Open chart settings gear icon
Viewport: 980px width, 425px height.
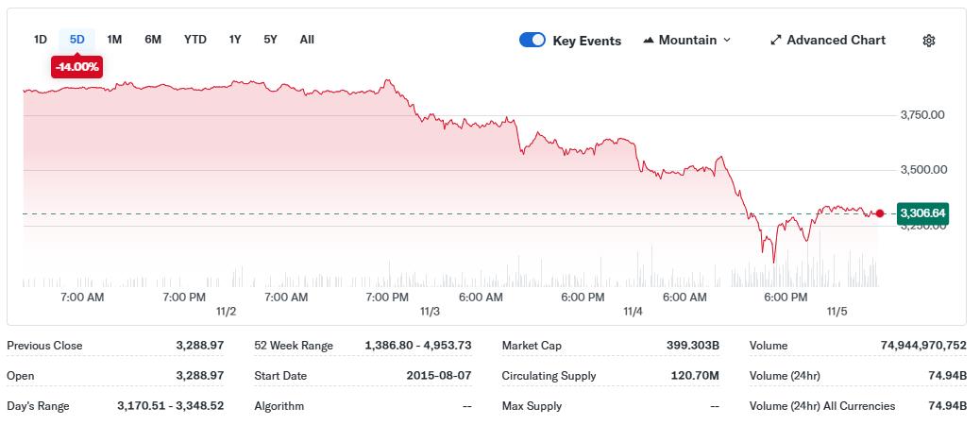pyautogui.click(x=929, y=41)
